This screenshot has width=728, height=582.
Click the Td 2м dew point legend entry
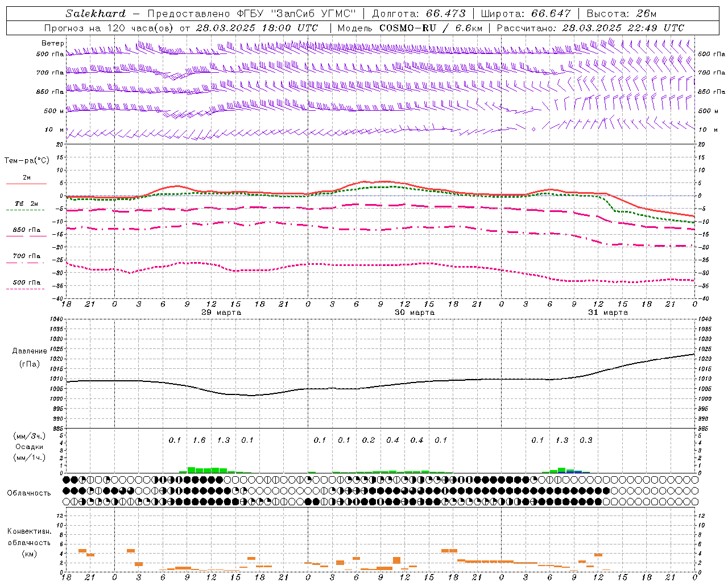[27, 203]
